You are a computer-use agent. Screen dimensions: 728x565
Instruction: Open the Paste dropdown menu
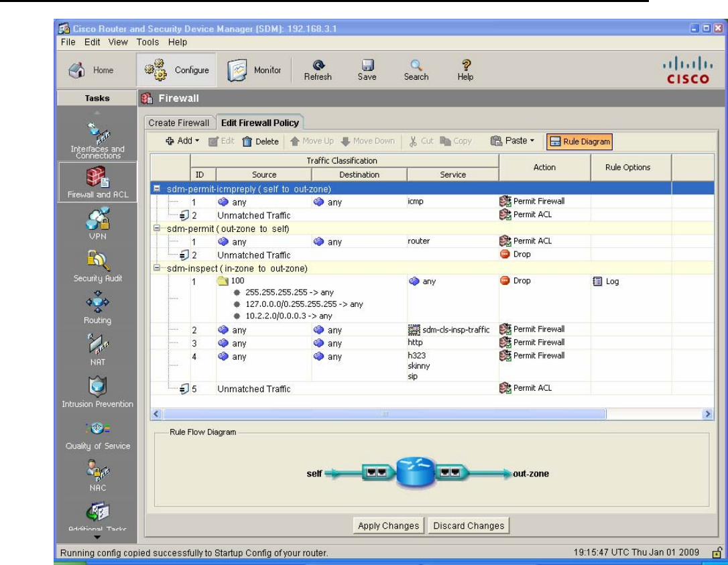513,141
